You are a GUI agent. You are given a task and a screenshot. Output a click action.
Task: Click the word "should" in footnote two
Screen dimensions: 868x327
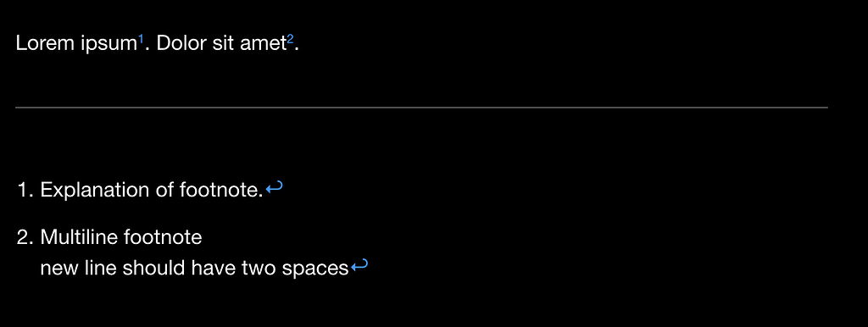click(x=153, y=269)
